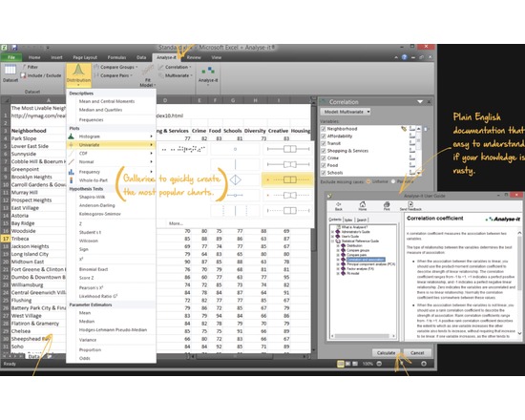Viewport: 525px width, 420px height.
Task: Click the Excel Help question mark icon
Action: click(x=404, y=57)
